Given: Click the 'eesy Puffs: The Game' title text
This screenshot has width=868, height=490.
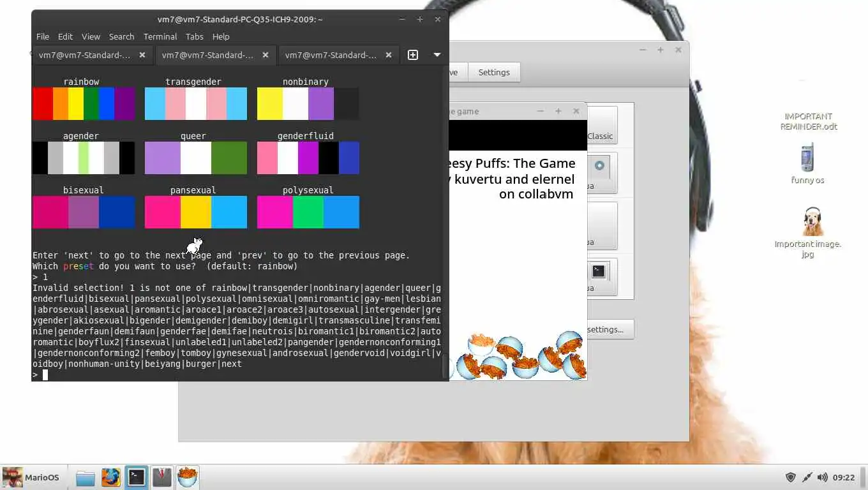Looking at the screenshot, I should 513,163.
